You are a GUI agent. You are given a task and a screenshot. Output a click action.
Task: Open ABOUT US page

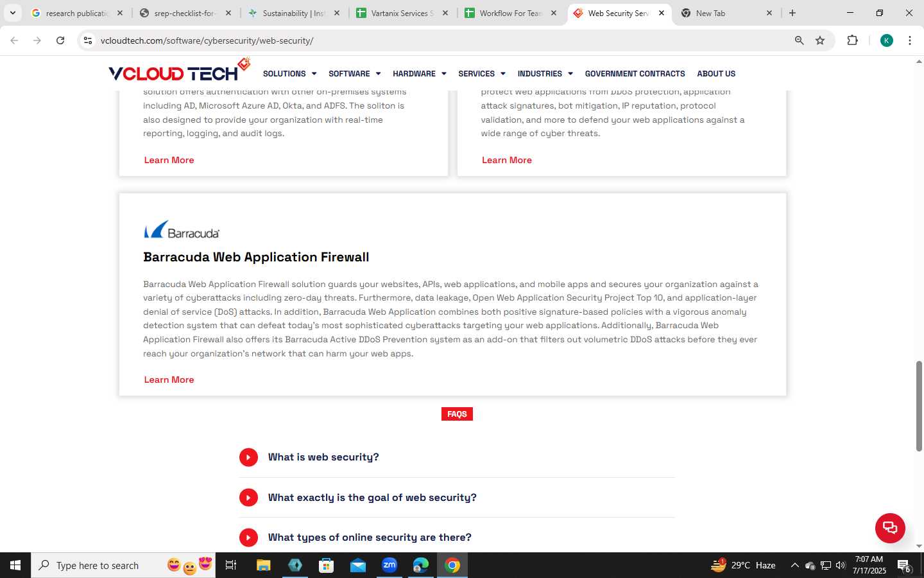[716, 74]
